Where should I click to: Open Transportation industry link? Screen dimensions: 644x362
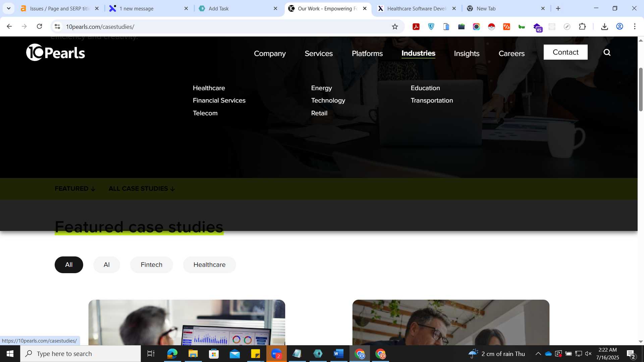click(x=432, y=101)
